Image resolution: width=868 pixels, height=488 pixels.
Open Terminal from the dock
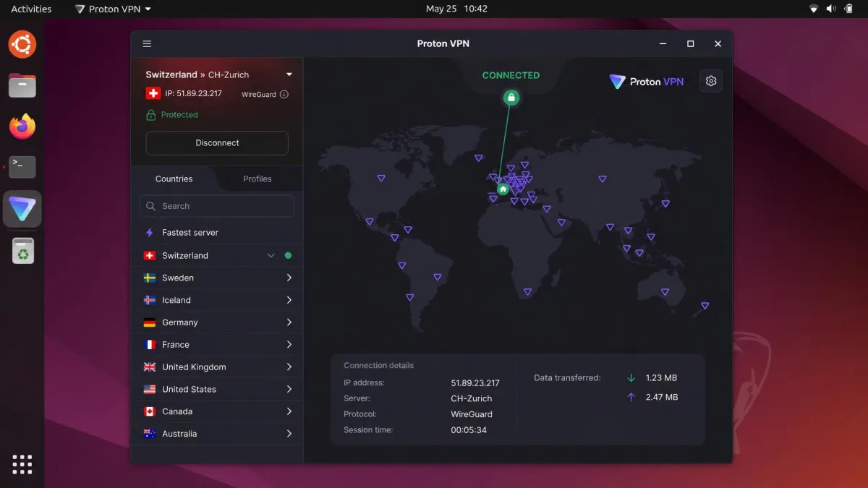point(22,167)
